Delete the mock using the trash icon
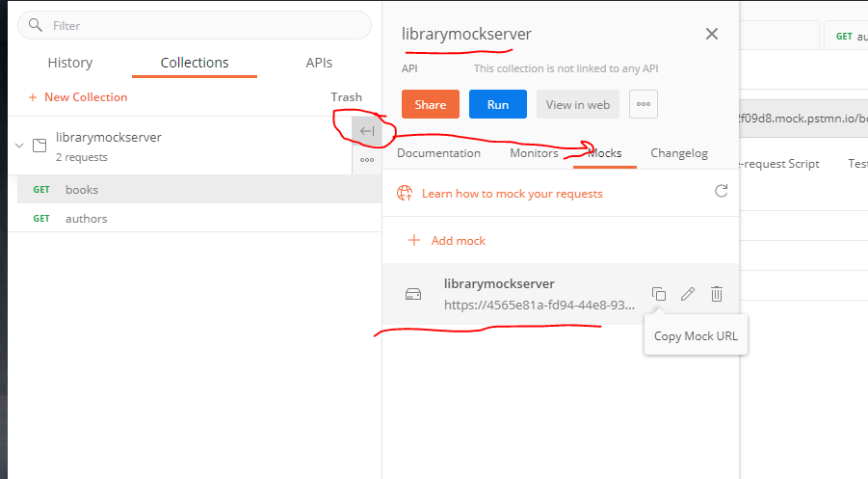Viewport: 868px width, 479px height. click(x=717, y=294)
